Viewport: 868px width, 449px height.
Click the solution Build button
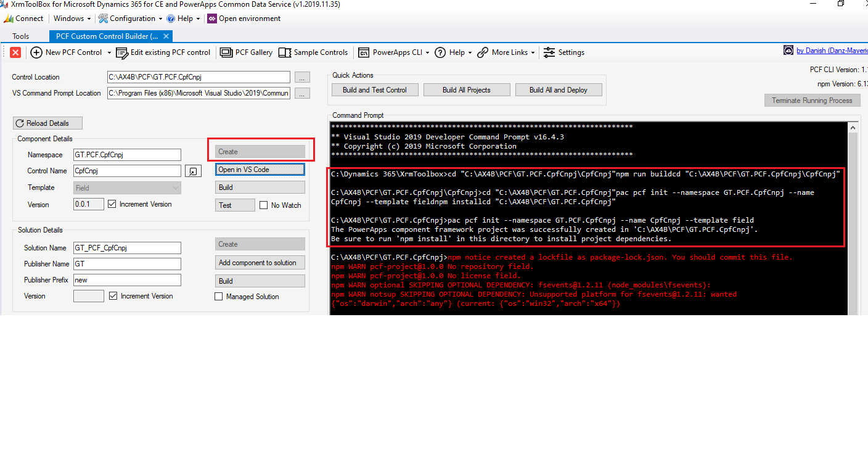(x=260, y=281)
